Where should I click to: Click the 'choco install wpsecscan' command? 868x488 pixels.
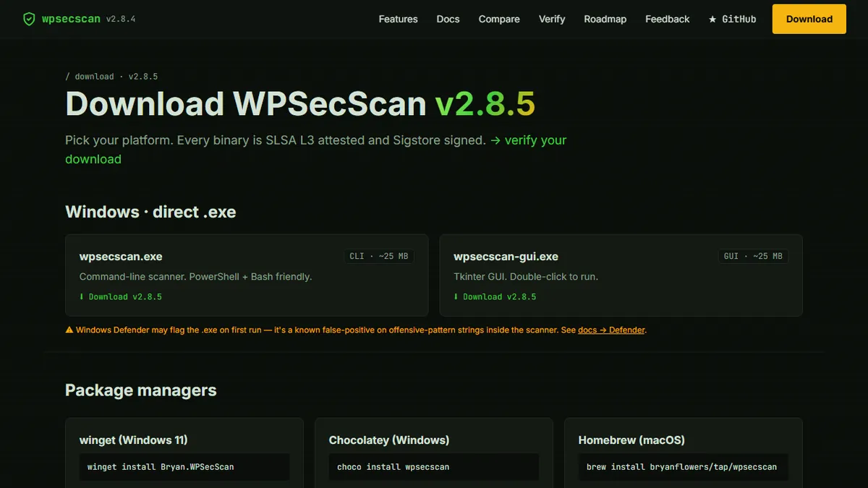[434, 467]
